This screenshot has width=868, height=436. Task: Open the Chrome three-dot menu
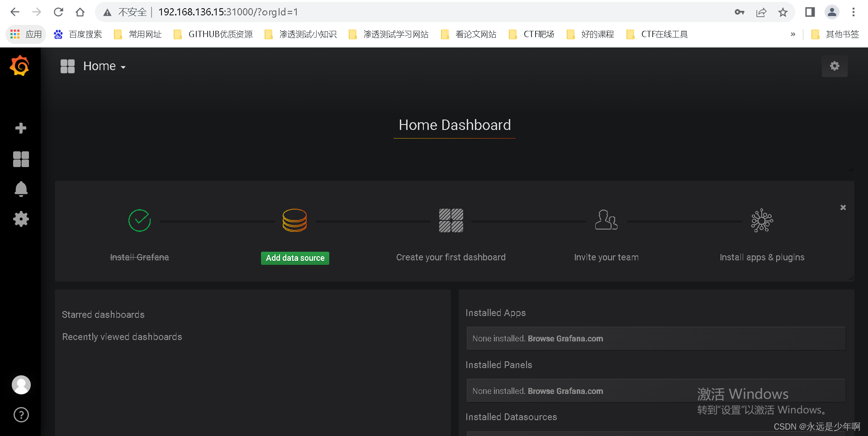click(854, 12)
